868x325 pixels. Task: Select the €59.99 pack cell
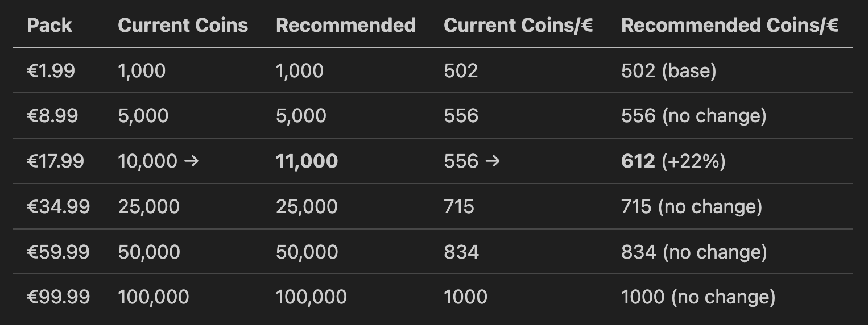[58, 252]
